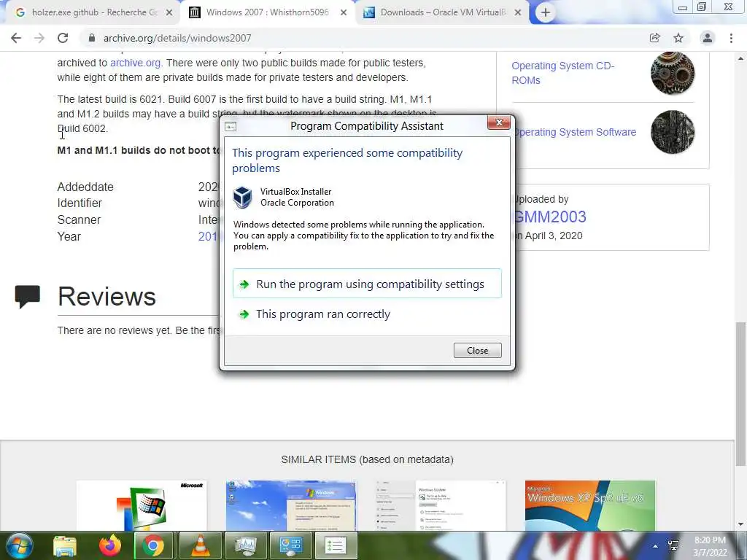
Task: Open the Windows XP Sp2 uE v6 thumbnail
Action: (590, 505)
